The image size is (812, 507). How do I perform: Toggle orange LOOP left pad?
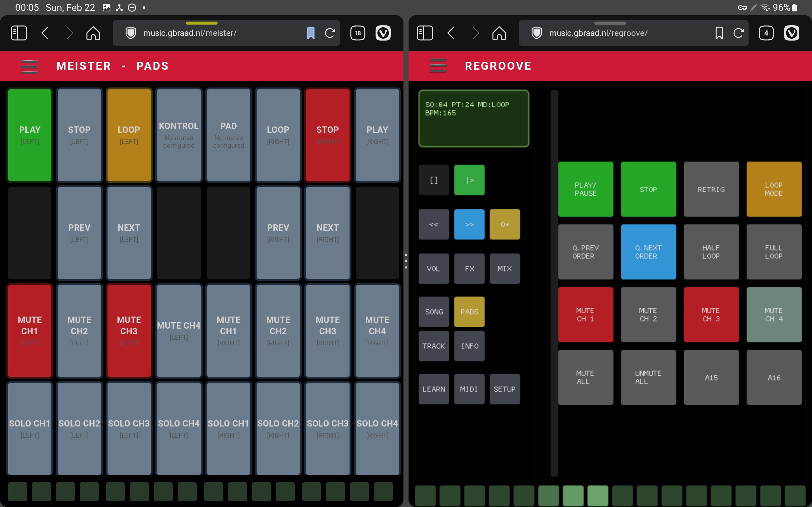(x=129, y=135)
